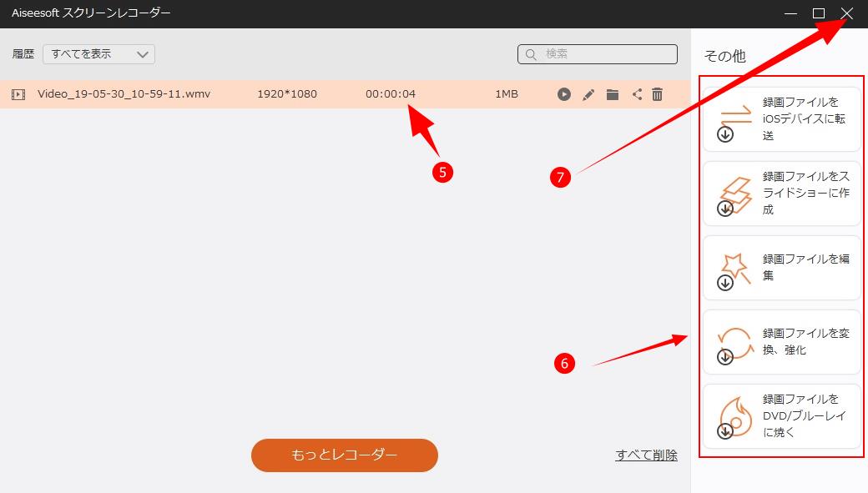Click the 1MB file size value
Viewport: 868px width, 493px height.
[507, 94]
